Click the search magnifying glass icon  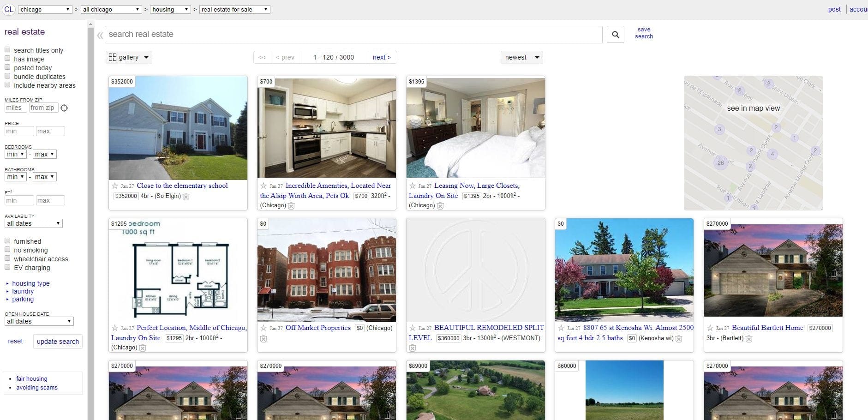click(x=615, y=34)
